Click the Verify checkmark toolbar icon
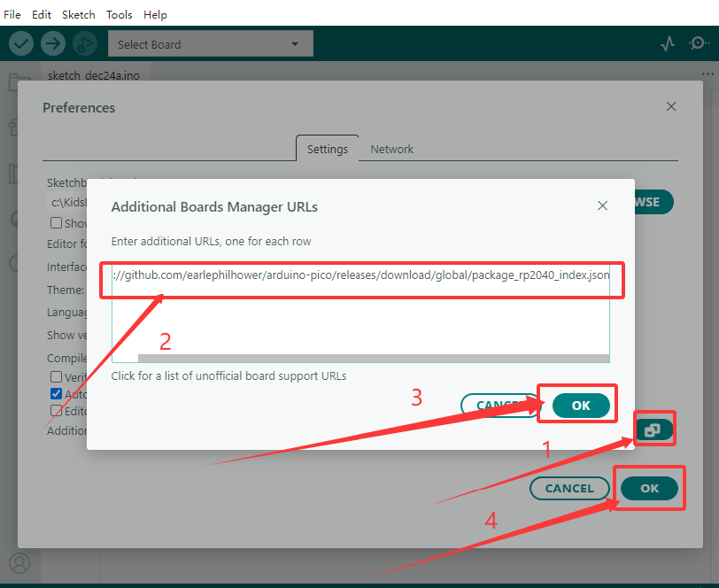 pos(21,43)
